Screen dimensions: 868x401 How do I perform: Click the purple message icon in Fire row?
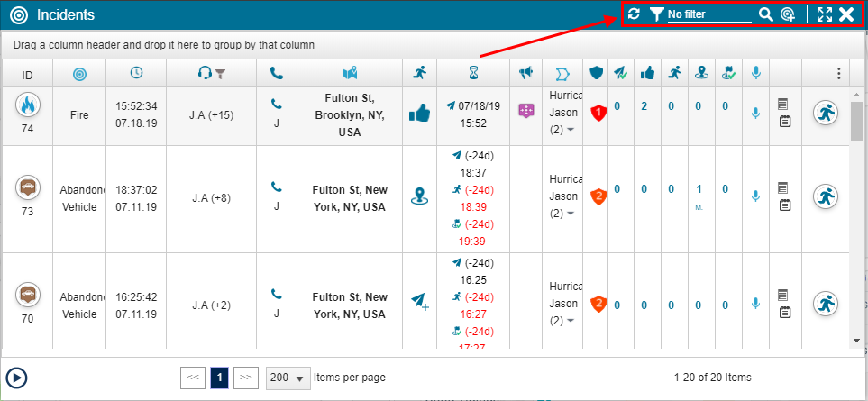pos(526,110)
